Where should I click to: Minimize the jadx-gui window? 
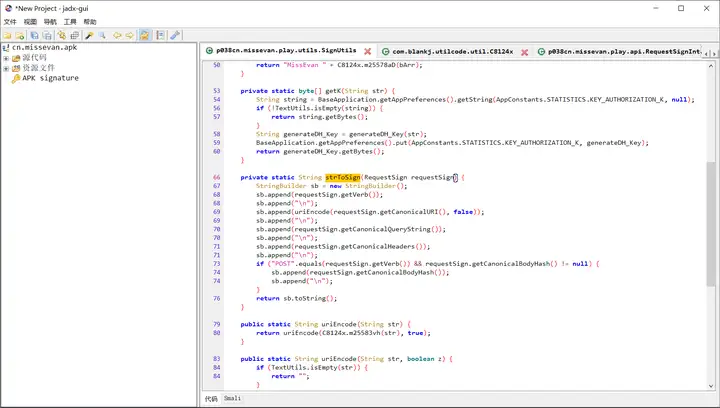point(656,8)
